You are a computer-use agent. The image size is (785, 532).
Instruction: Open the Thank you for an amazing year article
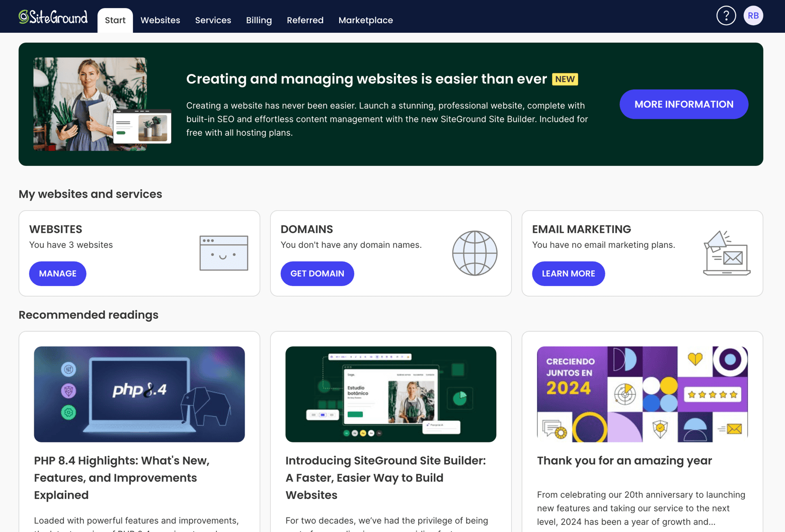coord(624,461)
